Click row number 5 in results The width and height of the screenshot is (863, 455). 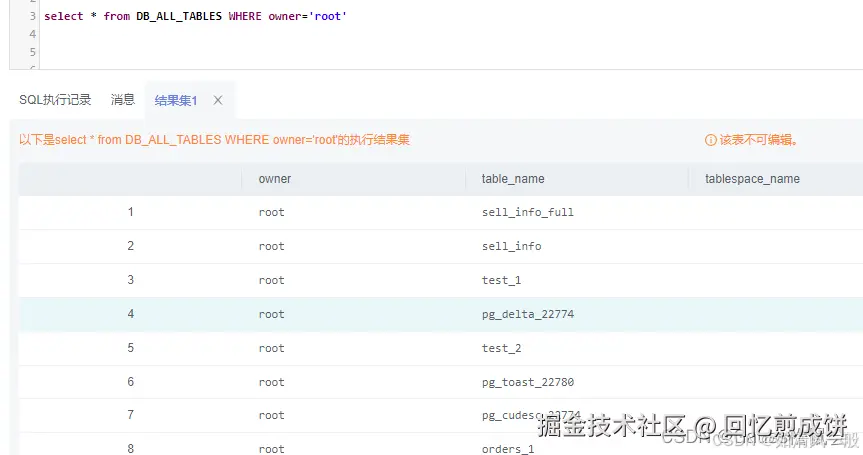130,348
